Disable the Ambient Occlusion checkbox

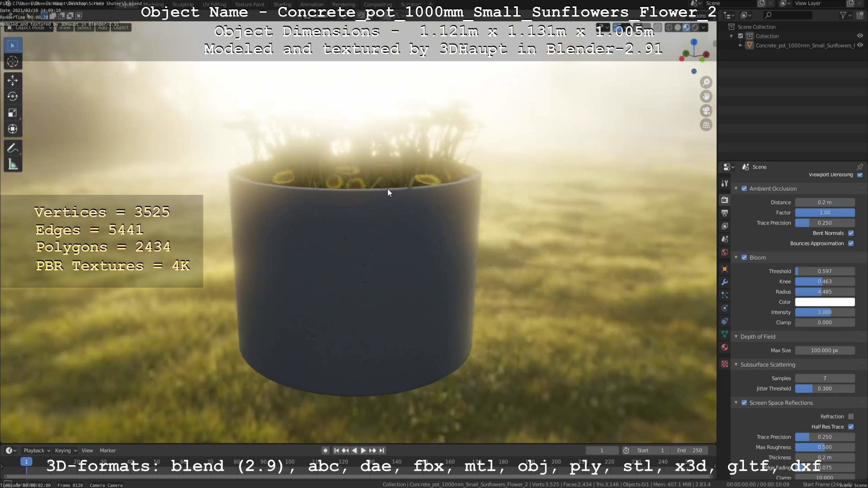[744, 189]
